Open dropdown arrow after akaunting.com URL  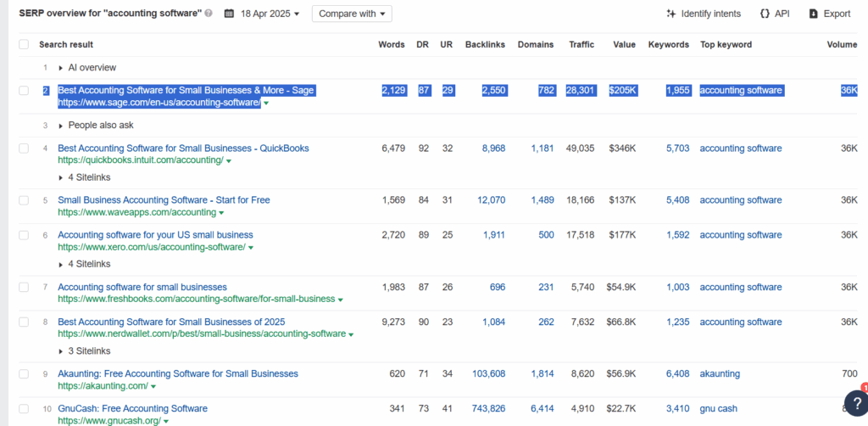pos(153,387)
